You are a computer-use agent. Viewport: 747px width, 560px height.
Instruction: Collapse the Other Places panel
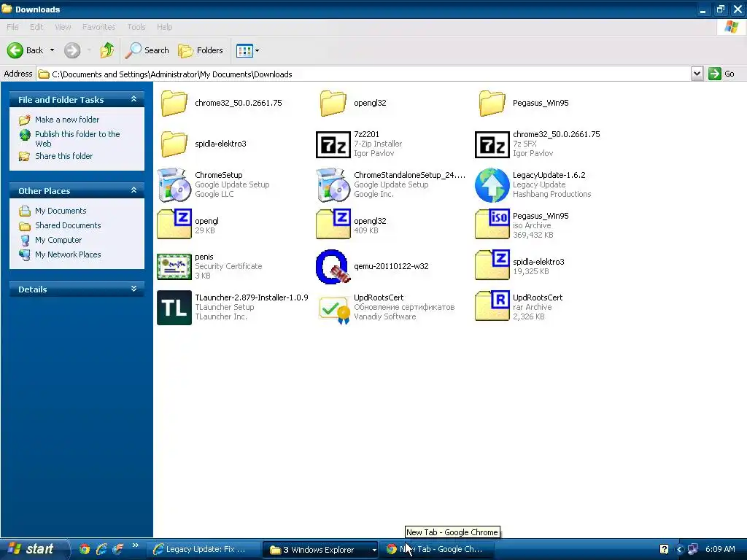click(x=134, y=190)
